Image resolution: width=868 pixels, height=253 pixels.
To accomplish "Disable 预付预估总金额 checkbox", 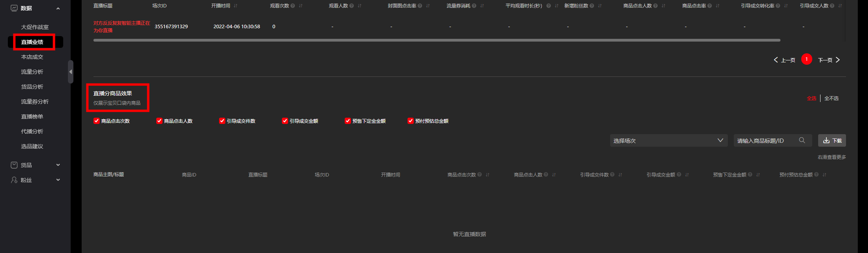I will tap(411, 121).
